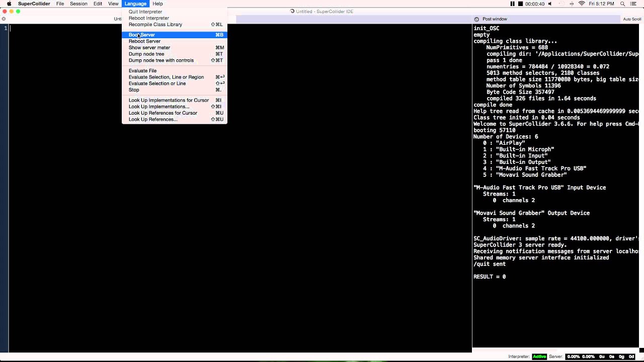
Task: Select Evaluate File
Action: click(175, 71)
